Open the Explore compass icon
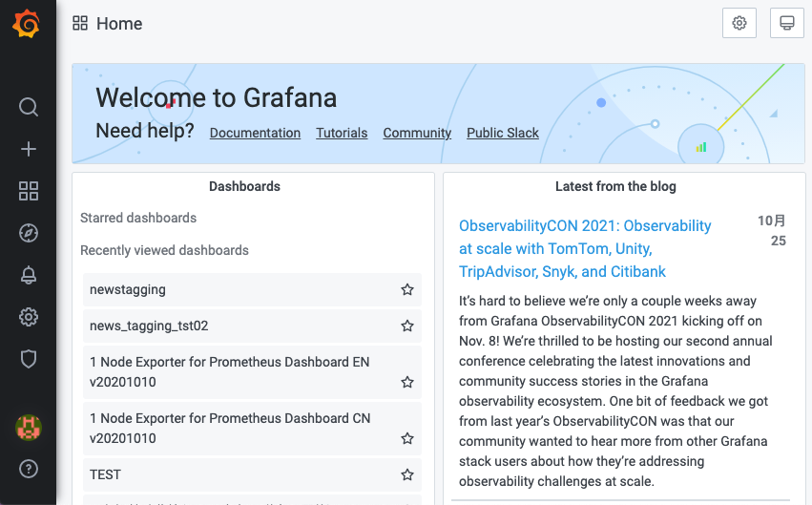Viewport: 812px width, 505px height. (29, 233)
